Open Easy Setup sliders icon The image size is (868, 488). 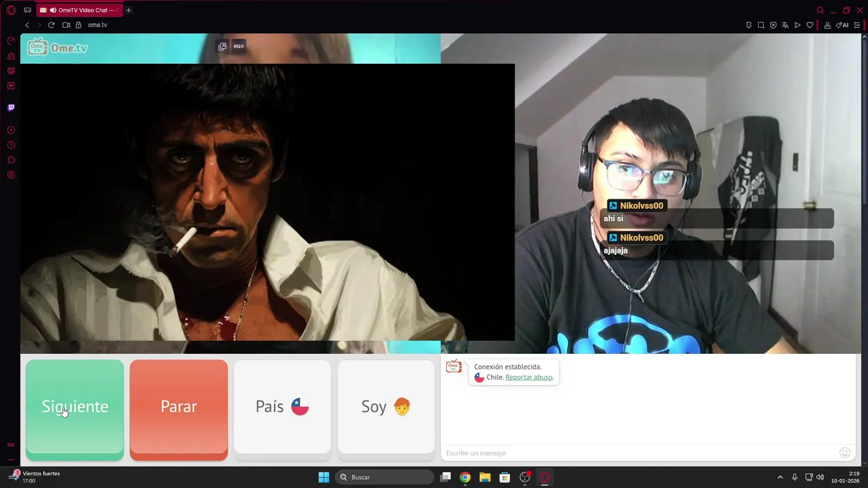click(x=857, y=25)
